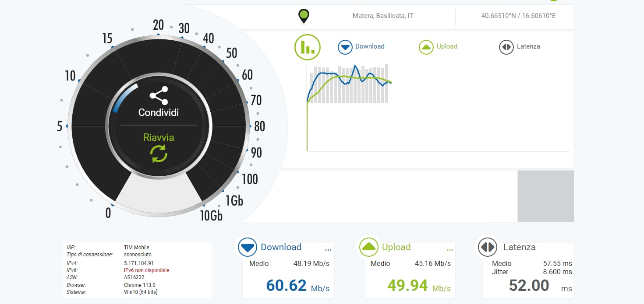This screenshot has height=304, width=644.
Task: Click Matera, Basilicata, IT location text
Action: tap(382, 16)
